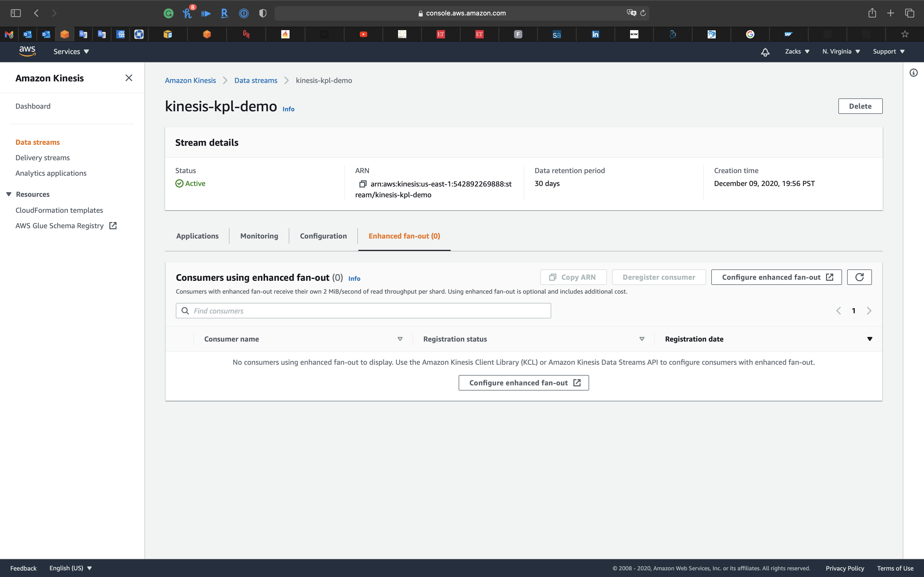Click the copy ARN icon beside stream ARN
Viewport: 924px width, 577px height.
(x=362, y=184)
